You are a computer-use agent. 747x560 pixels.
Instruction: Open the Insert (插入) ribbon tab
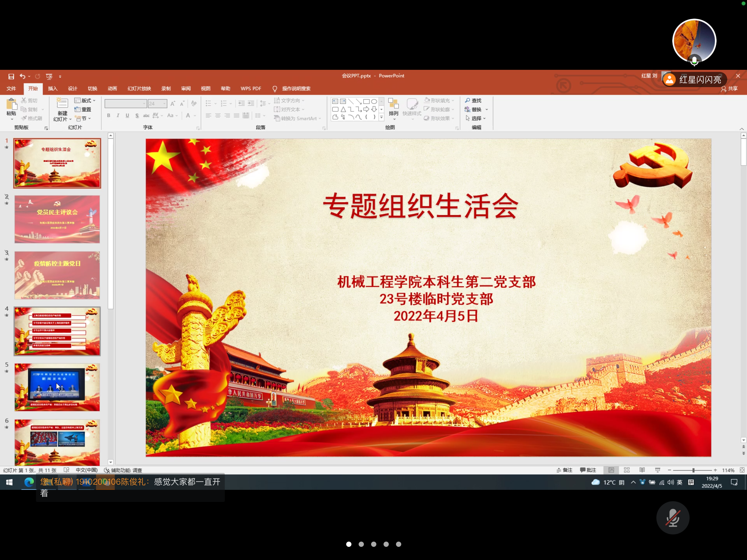(x=53, y=88)
